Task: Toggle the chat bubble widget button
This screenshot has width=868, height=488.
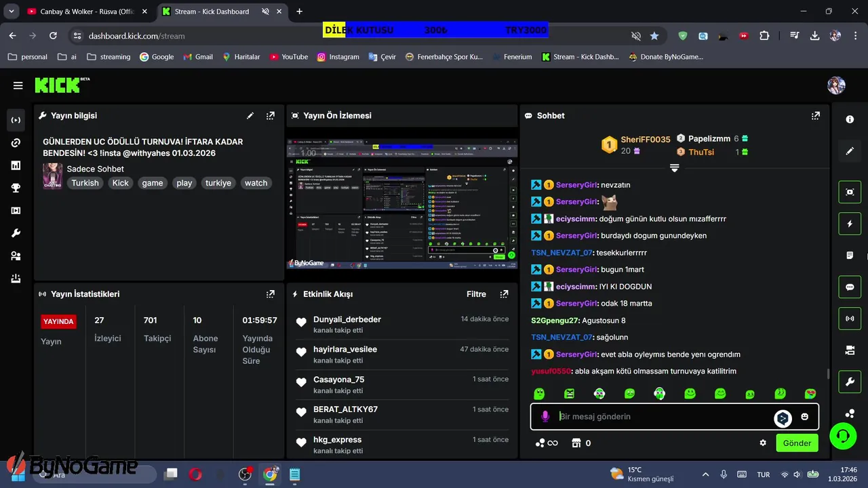Action: [x=850, y=287]
